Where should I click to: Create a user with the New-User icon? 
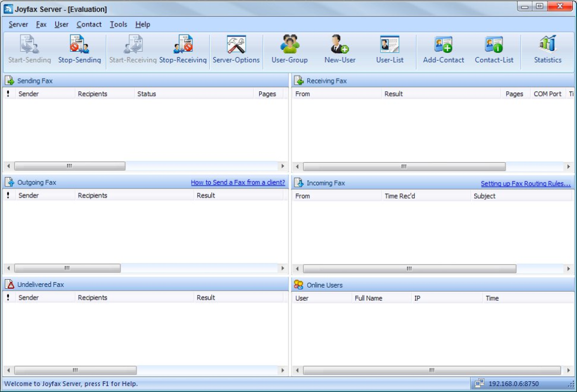click(340, 50)
